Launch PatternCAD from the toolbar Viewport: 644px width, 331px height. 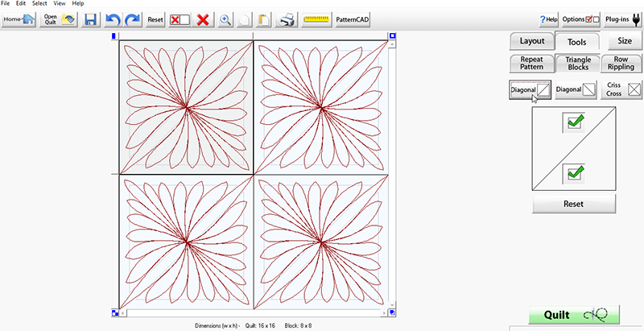(x=352, y=19)
